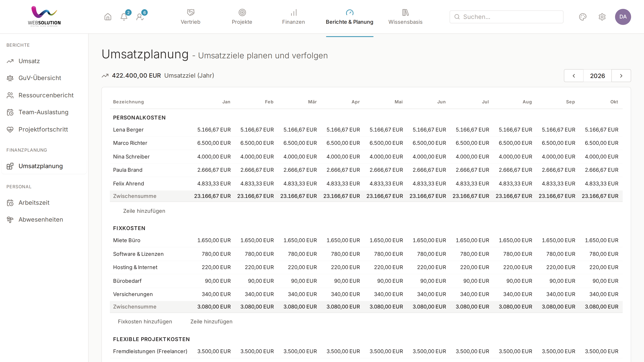The width and height of the screenshot is (644, 362).
Task: Select the Miete Büro row label
Action: pyautogui.click(x=127, y=240)
